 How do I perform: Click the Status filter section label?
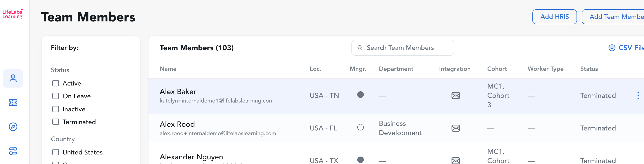60,70
